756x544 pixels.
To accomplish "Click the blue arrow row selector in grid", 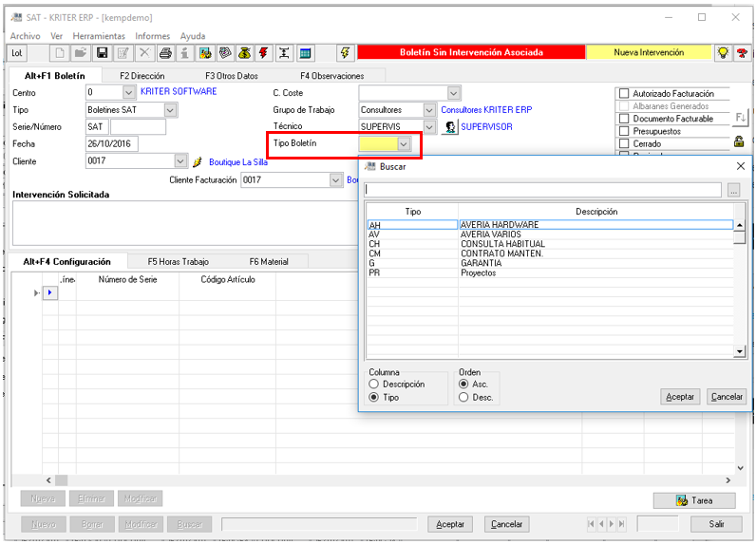I will tap(50, 292).
